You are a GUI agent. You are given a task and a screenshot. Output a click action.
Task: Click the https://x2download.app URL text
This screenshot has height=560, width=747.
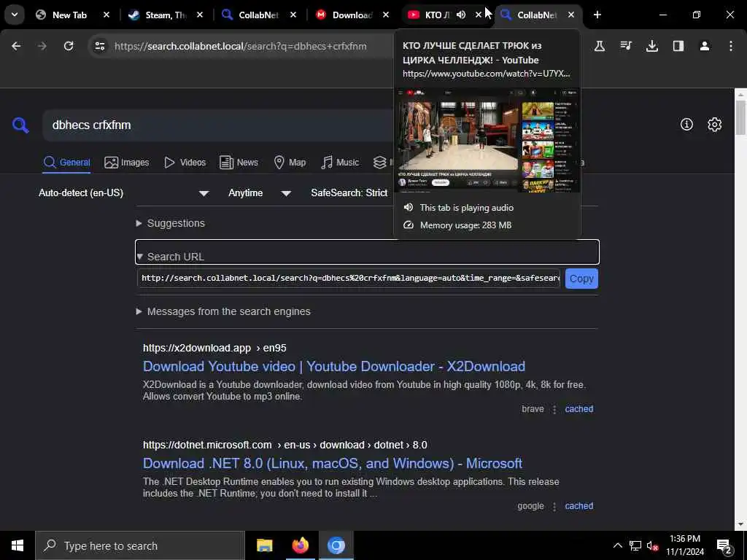click(197, 348)
